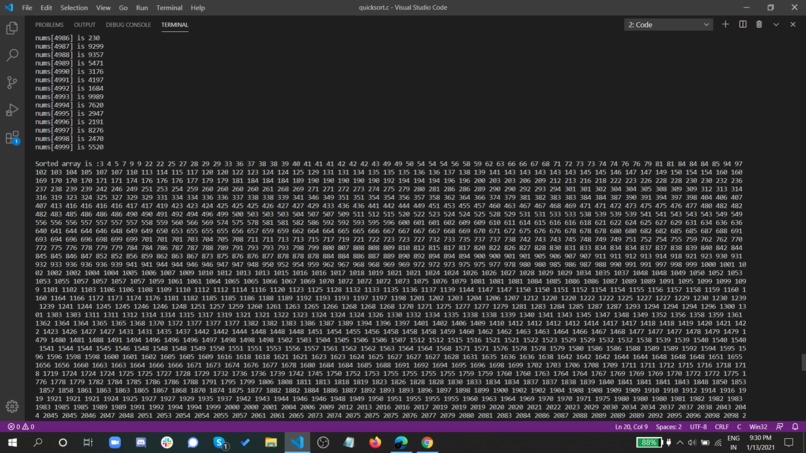Change file encoding 'UTF-8'
806x453 pixels.
698,426
